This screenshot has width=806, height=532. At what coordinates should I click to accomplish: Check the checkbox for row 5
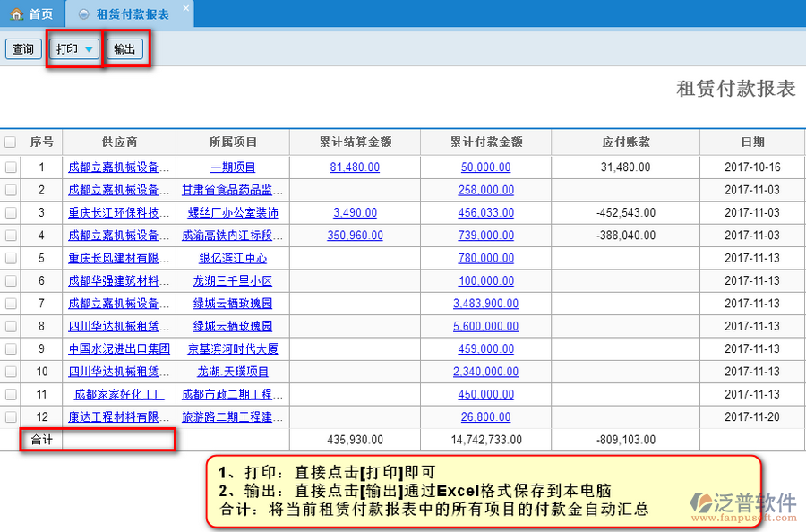click(10, 258)
